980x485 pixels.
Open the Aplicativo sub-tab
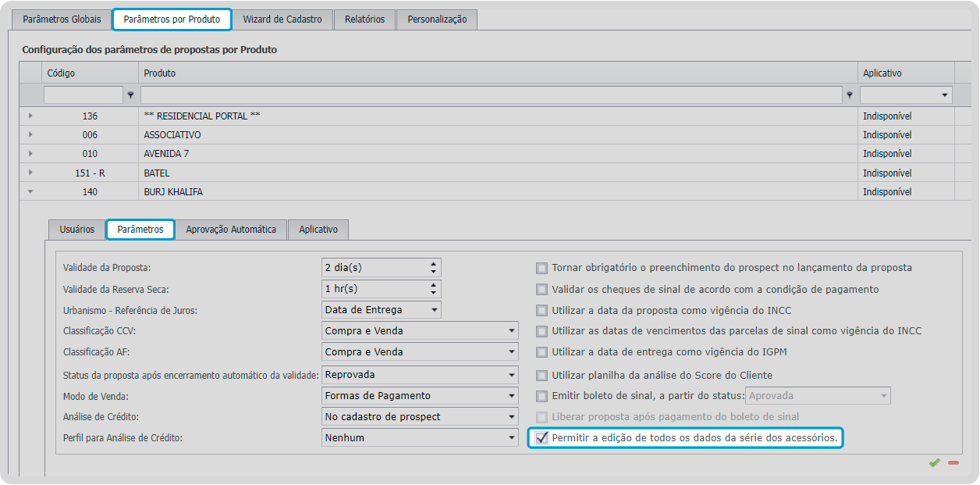(318, 230)
